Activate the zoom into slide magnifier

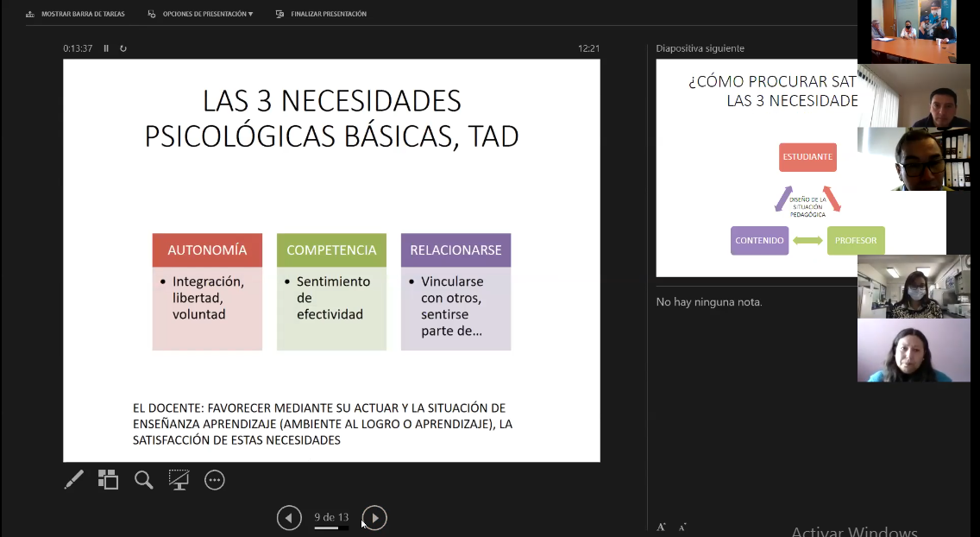click(x=143, y=480)
